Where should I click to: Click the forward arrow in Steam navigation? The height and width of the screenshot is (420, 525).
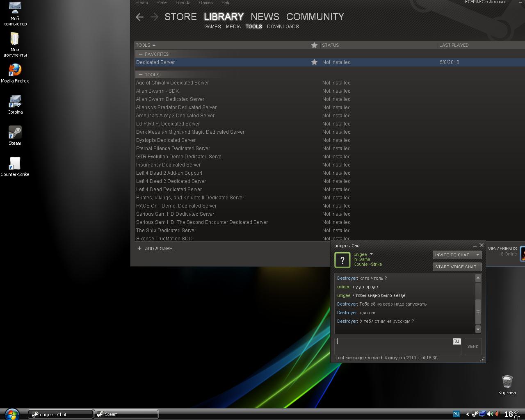point(154,17)
